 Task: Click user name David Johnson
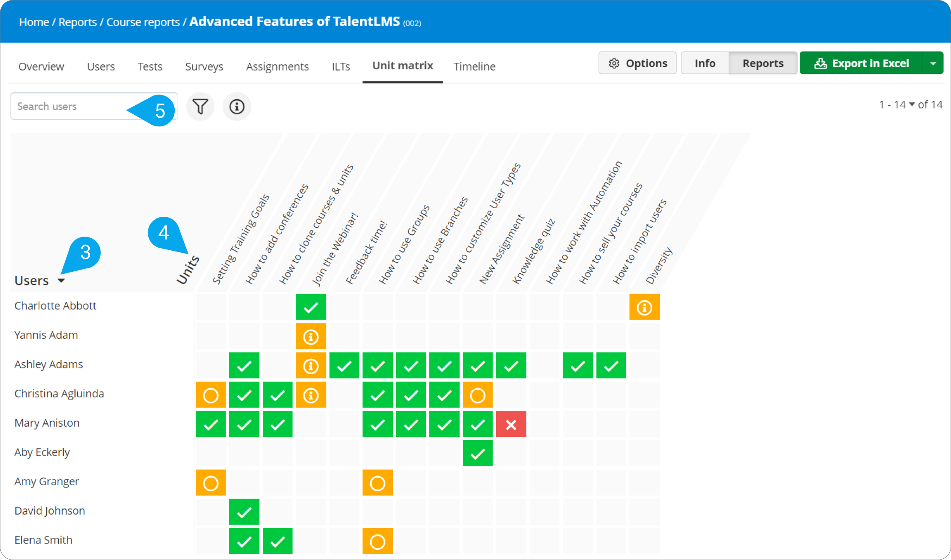click(x=50, y=511)
